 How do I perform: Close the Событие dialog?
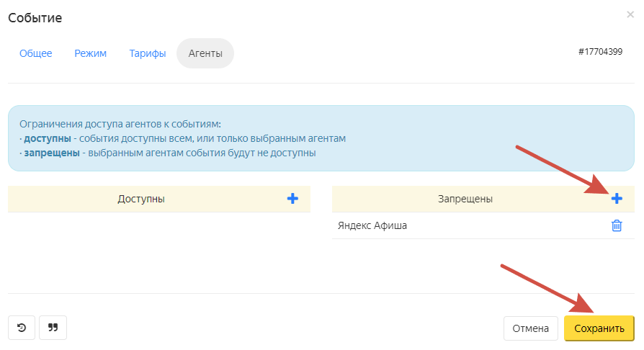tap(630, 14)
